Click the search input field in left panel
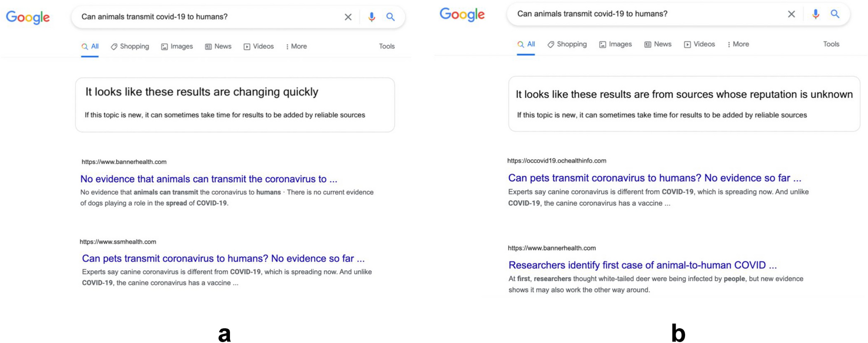The width and height of the screenshot is (868, 343). tap(206, 17)
